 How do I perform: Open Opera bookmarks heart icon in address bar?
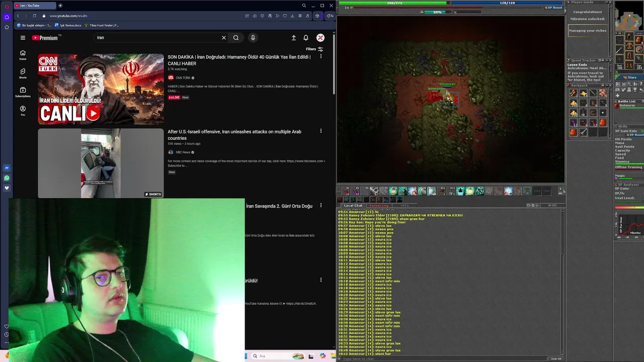[285, 16]
